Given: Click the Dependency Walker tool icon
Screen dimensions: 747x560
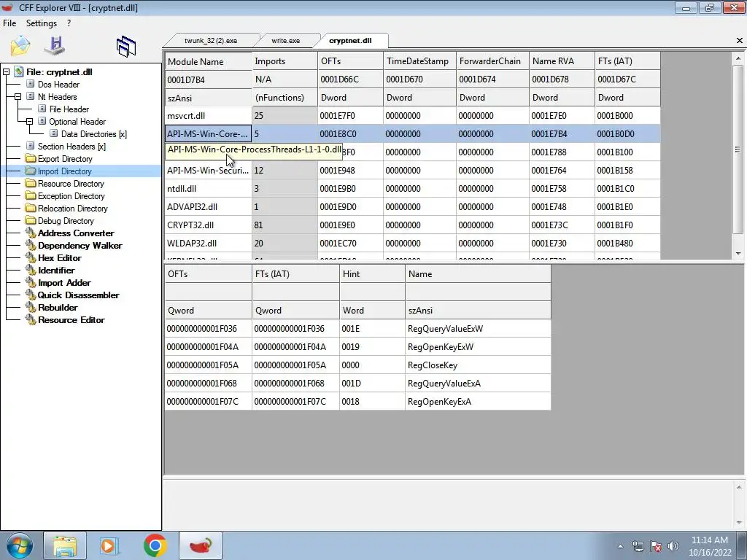Looking at the screenshot, I should point(31,245).
